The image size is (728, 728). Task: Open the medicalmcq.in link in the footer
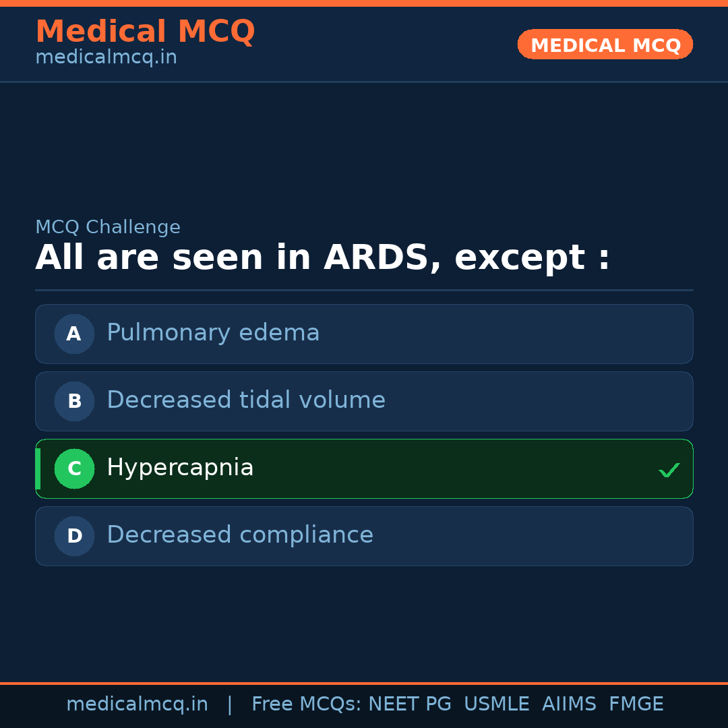[x=137, y=704]
